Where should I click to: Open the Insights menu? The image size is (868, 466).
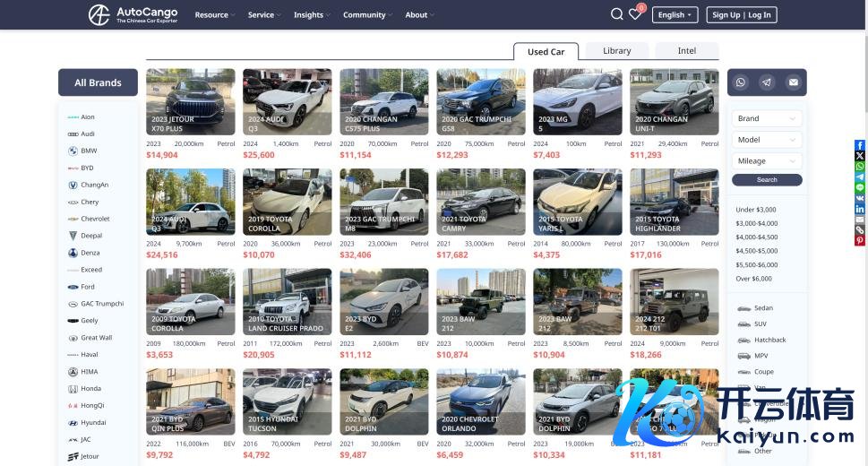pos(311,15)
